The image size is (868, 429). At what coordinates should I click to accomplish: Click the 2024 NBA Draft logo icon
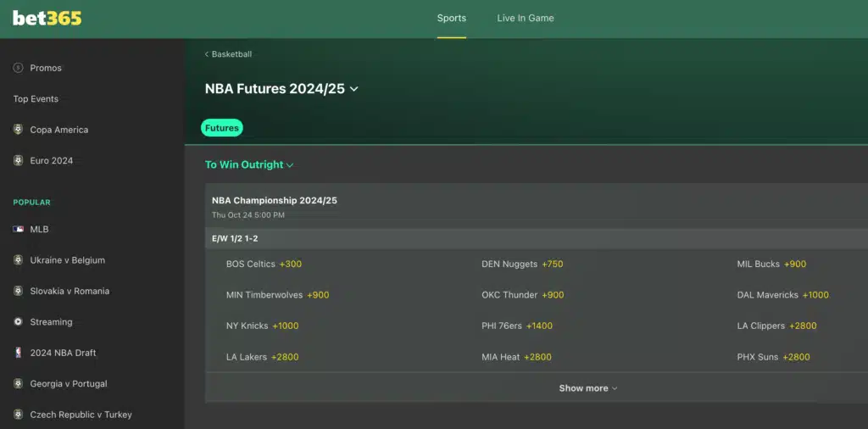[19, 353]
